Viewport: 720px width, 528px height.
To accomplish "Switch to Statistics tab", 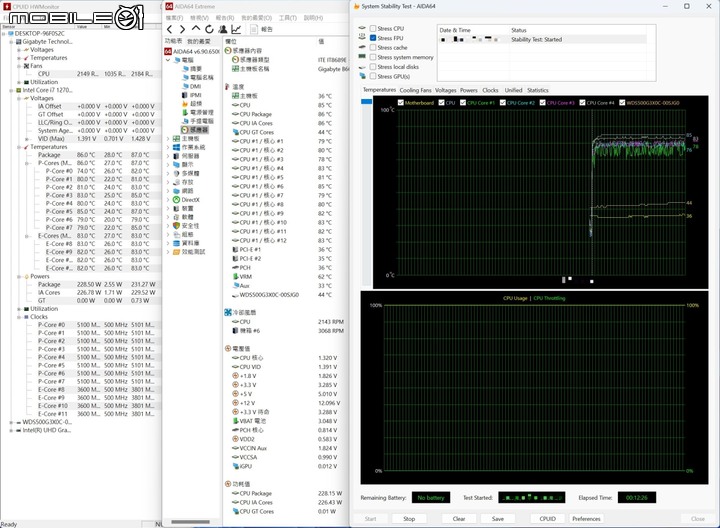I will (538, 90).
